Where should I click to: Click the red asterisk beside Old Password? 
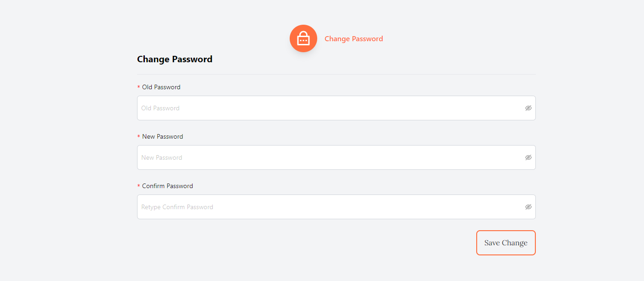point(139,87)
